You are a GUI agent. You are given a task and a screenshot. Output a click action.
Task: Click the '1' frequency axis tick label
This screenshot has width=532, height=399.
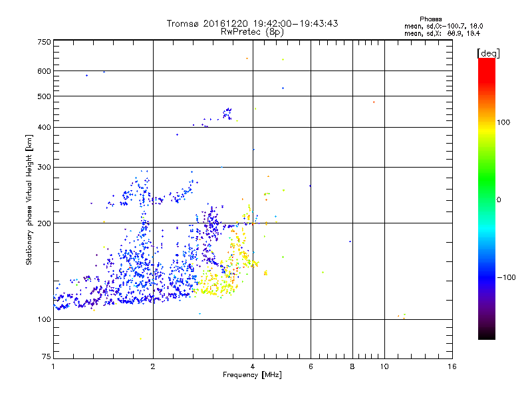click(53, 366)
